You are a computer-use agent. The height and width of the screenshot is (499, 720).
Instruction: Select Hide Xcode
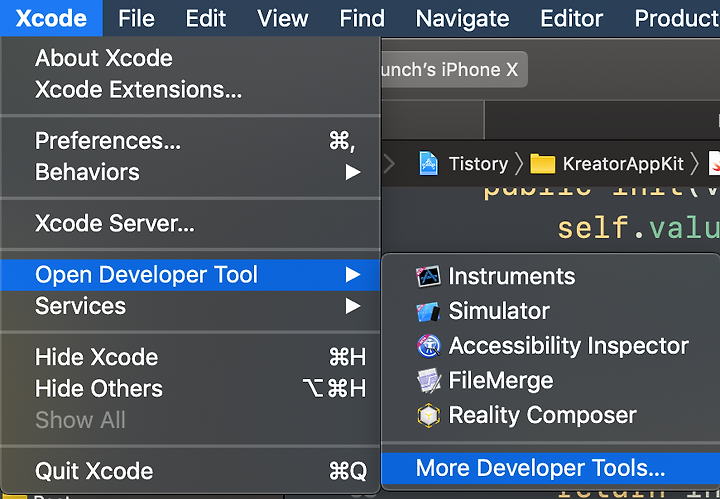190,357
